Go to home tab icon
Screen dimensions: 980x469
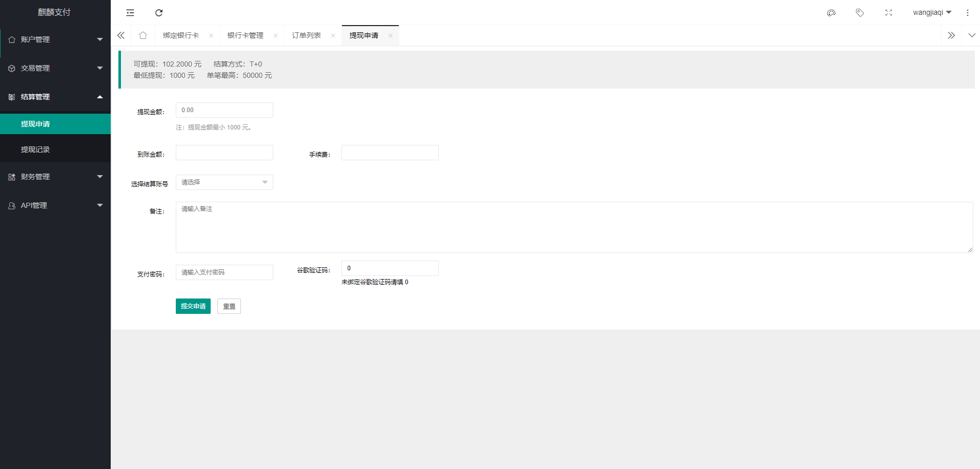point(143,35)
